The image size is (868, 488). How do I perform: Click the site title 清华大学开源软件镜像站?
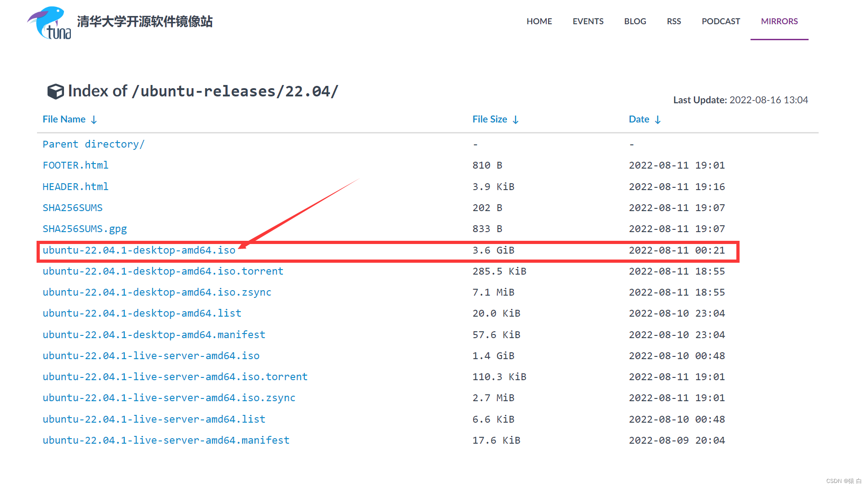pos(144,21)
